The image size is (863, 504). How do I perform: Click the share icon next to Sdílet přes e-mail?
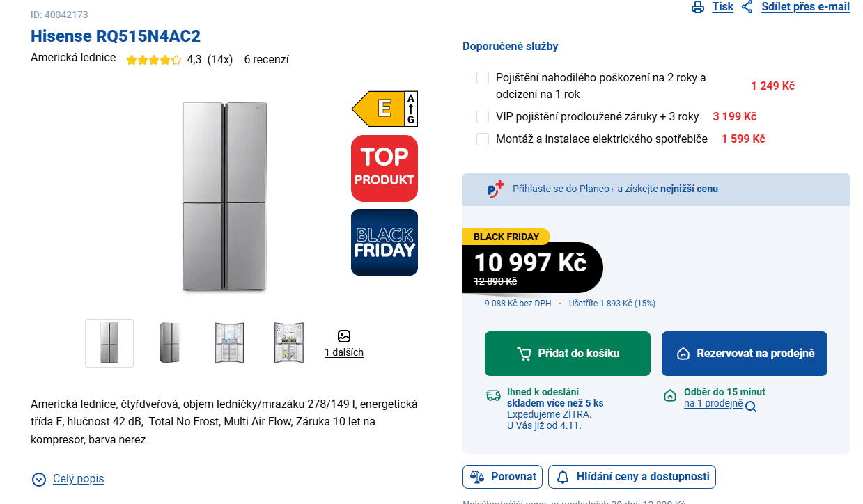747,6
